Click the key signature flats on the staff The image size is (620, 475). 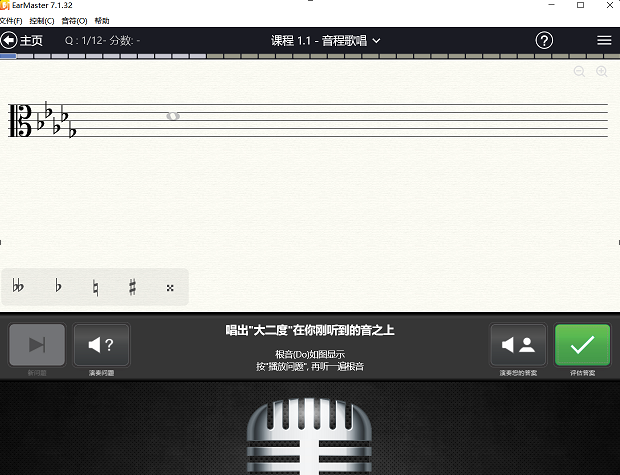56,119
